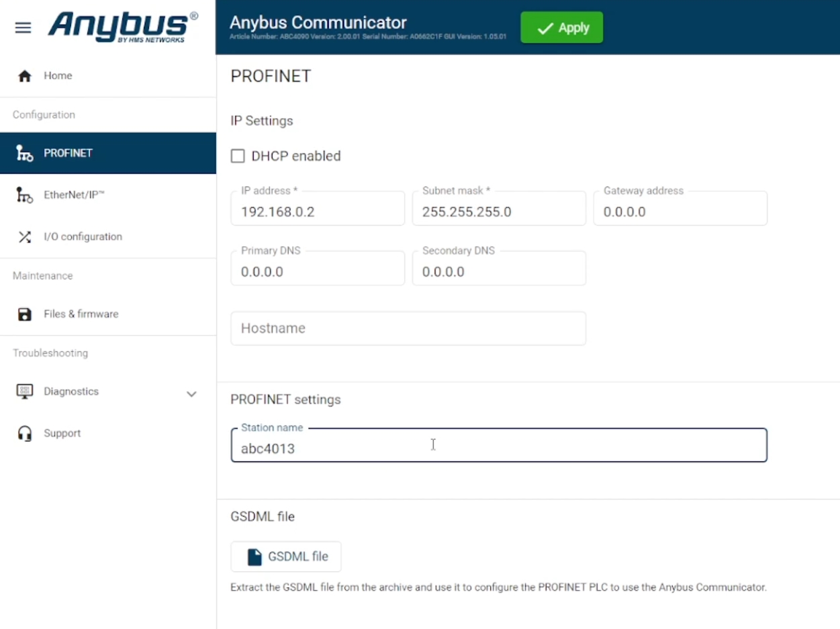840x629 pixels.
Task: Click the checkmark icon on Apply
Action: 545,28
